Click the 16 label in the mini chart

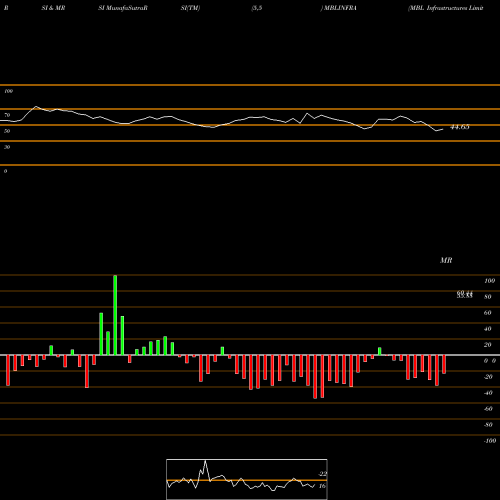click(322, 486)
